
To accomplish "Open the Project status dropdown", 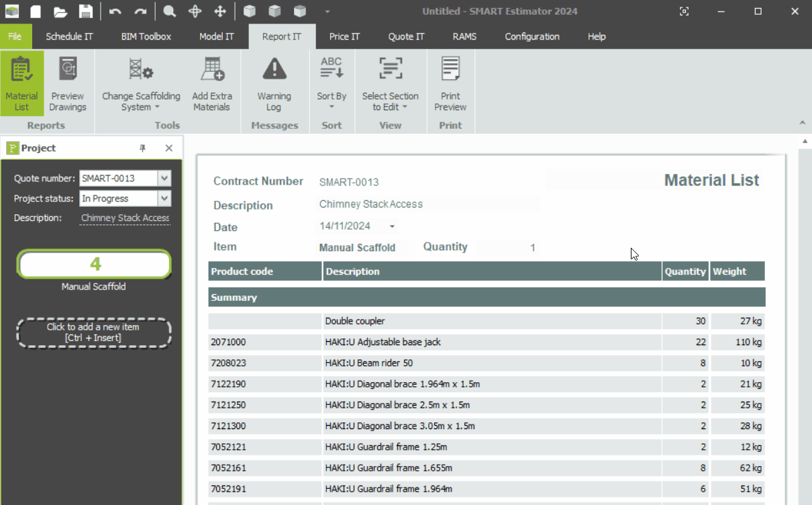I will [164, 198].
